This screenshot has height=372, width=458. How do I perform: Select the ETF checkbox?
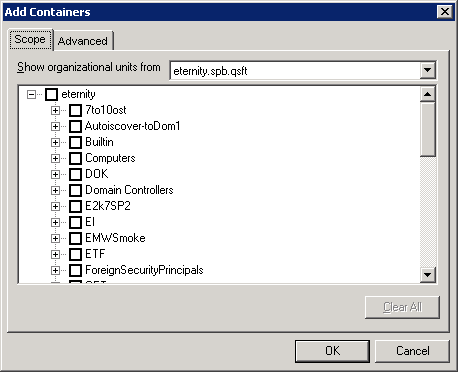tap(75, 254)
